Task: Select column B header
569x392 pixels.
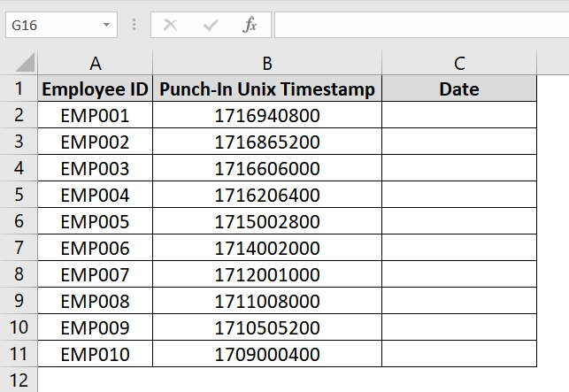Action: tap(267, 63)
